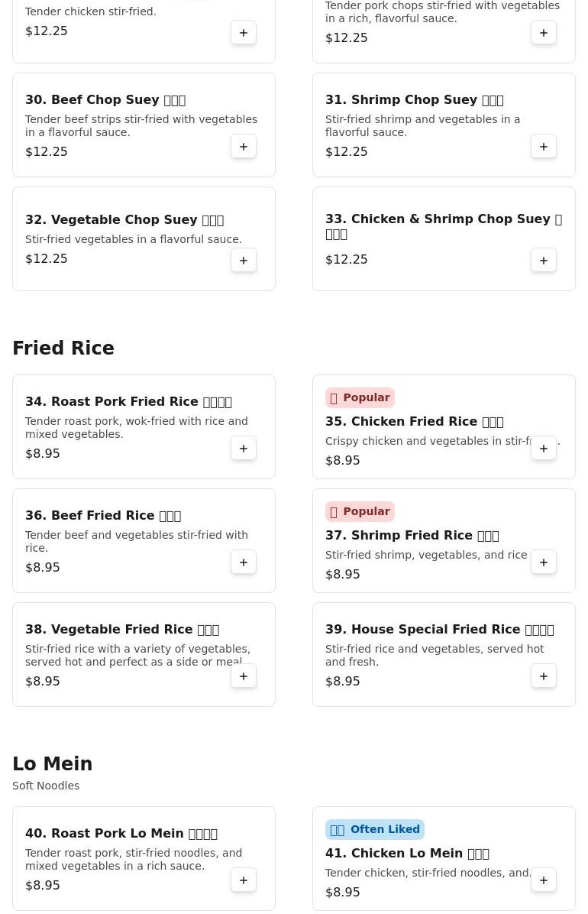
Task: Add Chicken Fried Rice with plus icon
Action: [x=544, y=449]
